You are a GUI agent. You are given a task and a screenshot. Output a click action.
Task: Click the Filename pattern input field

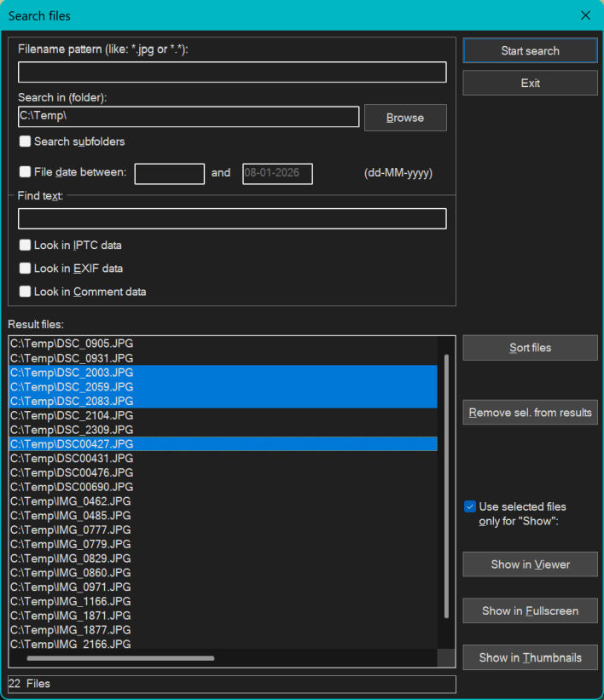tap(232, 72)
